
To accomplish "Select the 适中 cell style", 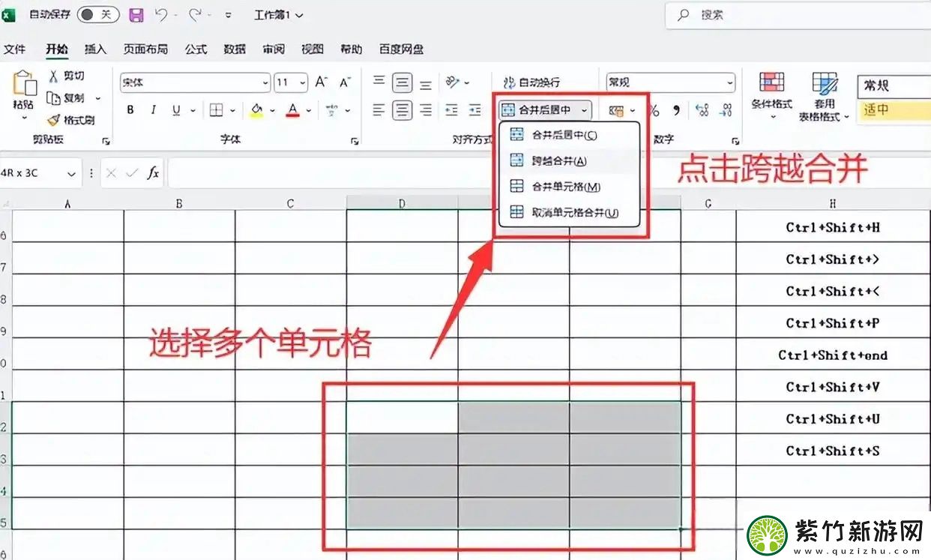I will pos(894,109).
